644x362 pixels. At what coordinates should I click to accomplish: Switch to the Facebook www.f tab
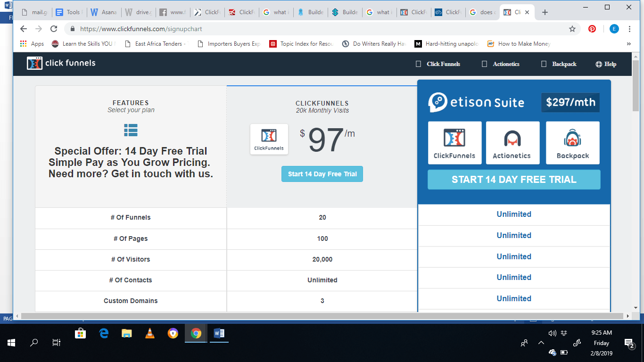(173, 12)
